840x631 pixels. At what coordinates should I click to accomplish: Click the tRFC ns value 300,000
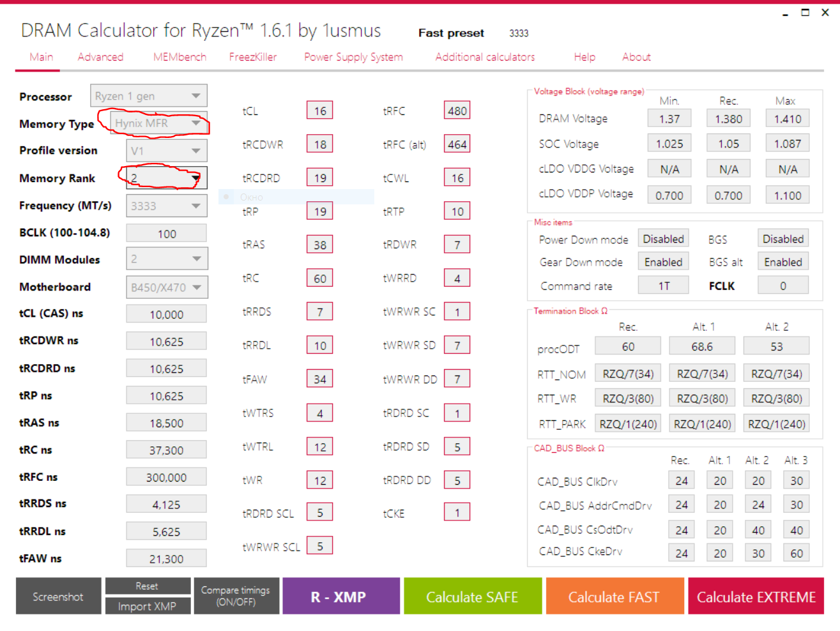pyautogui.click(x=167, y=477)
